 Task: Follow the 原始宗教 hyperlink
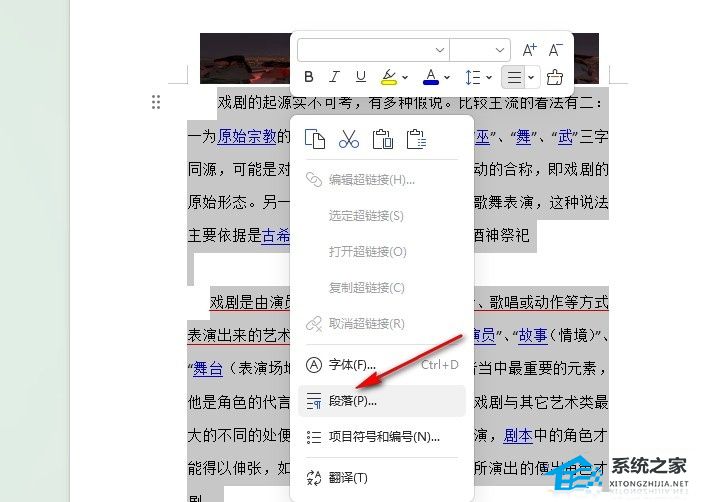(247, 136)
